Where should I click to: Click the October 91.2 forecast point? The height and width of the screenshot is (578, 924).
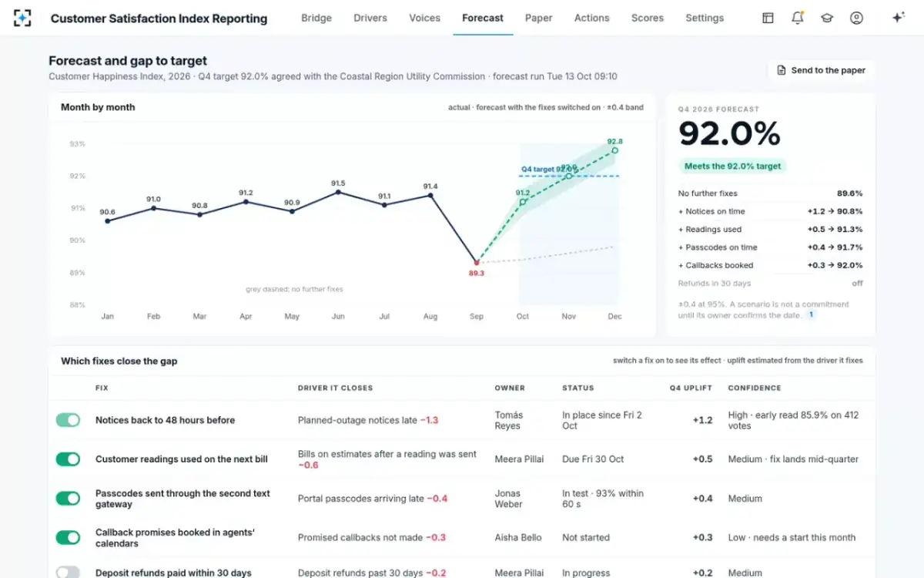523,202
